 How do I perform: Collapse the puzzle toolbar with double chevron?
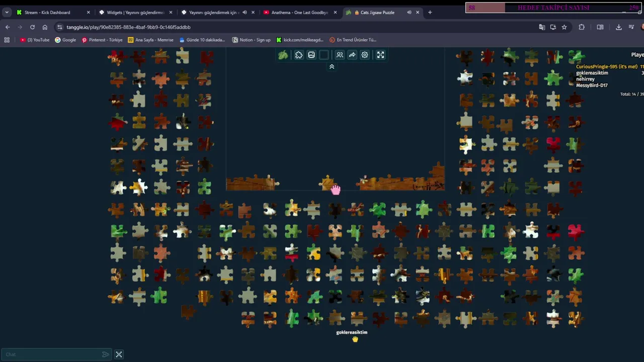tap(332, 66)
